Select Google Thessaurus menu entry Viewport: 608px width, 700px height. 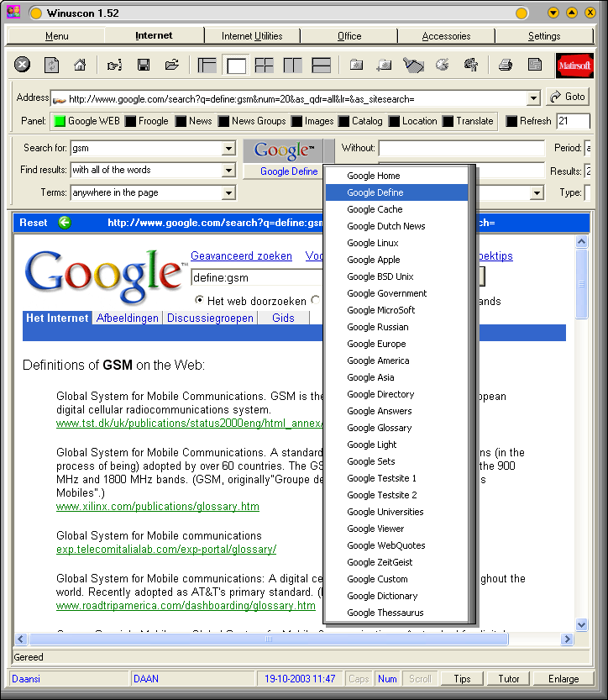[x=397, y=613]
